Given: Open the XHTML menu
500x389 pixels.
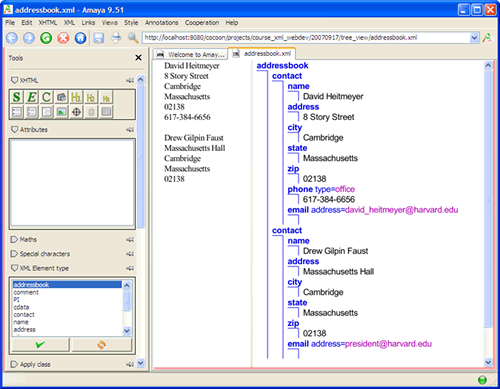Looking at the screenshot, I should click(x=48, y=23).
